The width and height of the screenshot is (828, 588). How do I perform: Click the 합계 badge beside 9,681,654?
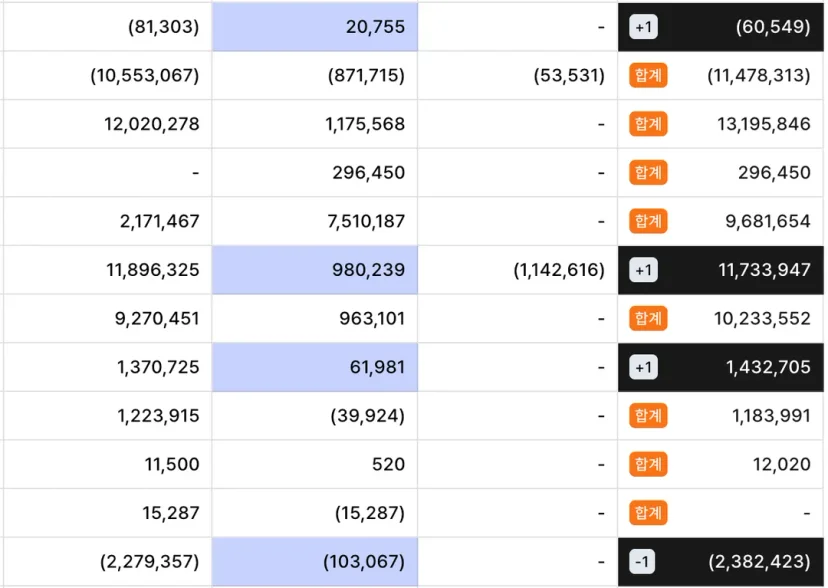pyautogui.click(x=648, y=221)
